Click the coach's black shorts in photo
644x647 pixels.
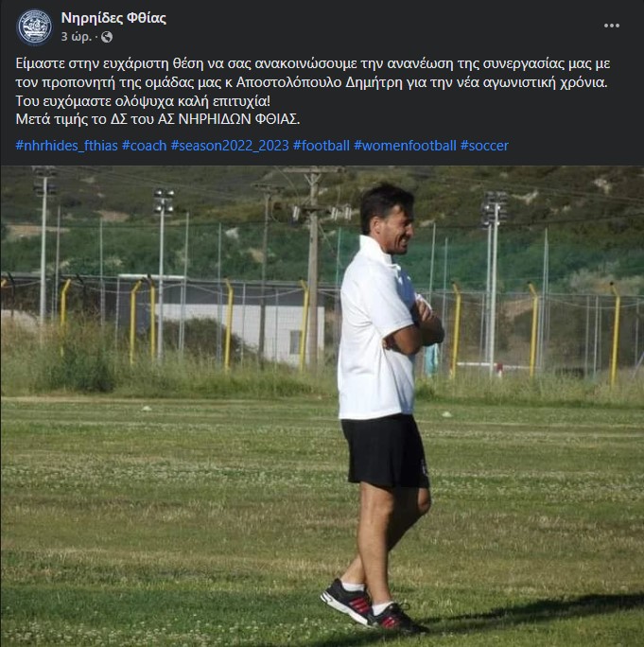385,452
